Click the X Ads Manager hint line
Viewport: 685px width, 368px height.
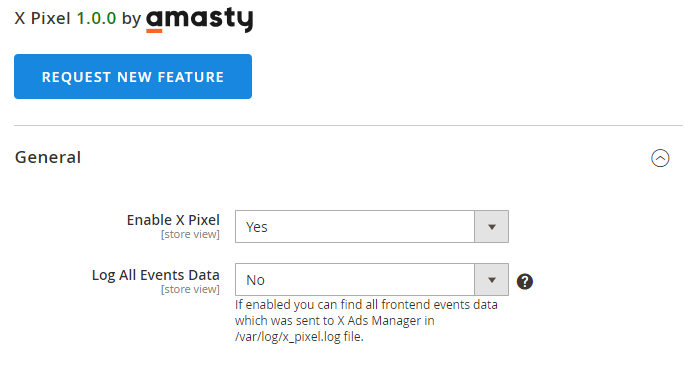click(x=335, y=320)
